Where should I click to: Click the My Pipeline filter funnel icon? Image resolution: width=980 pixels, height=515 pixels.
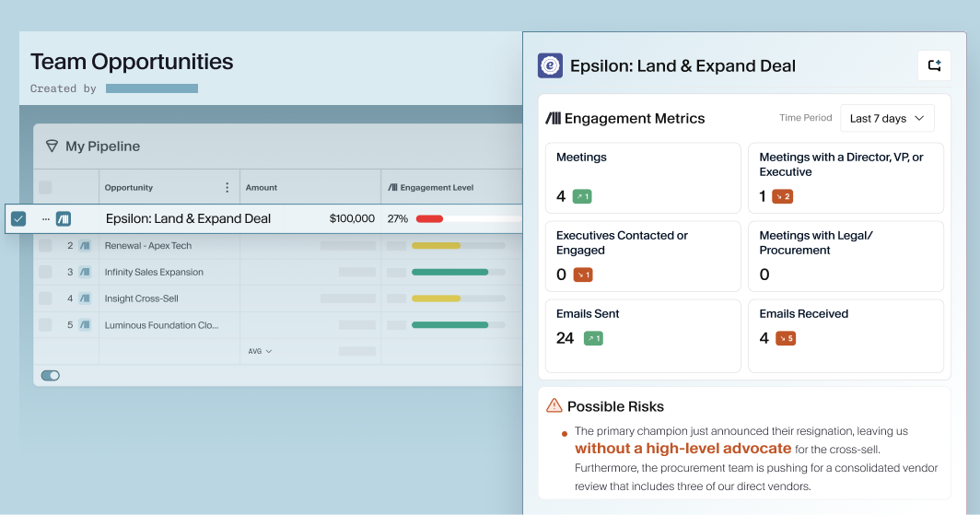tap(52, 146)
